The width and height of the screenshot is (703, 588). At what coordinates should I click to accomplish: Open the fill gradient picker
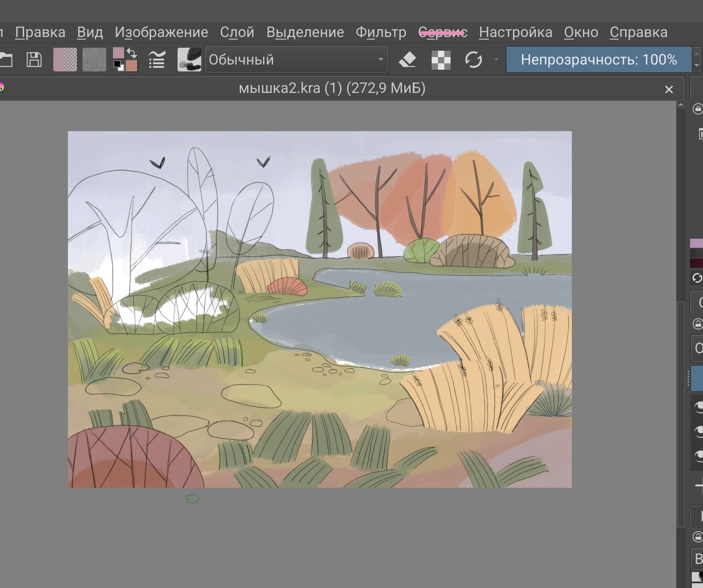(65, 59)
